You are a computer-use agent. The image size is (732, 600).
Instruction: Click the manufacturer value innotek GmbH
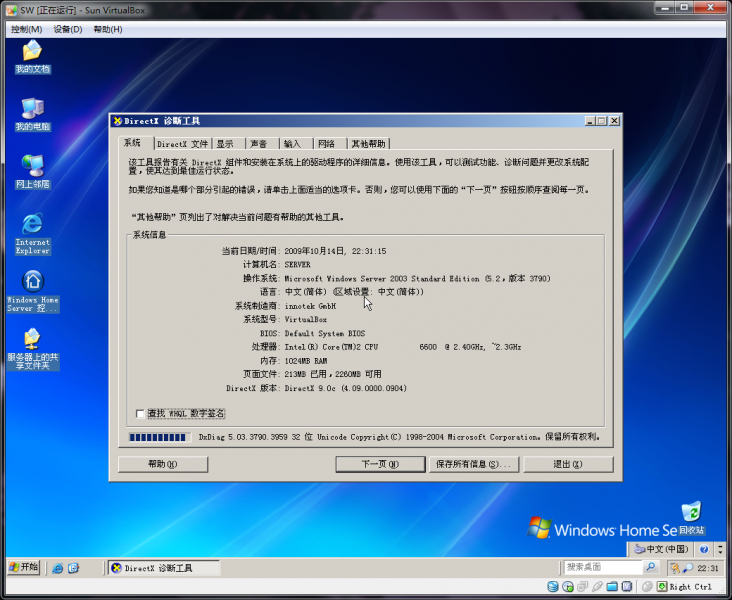point(310,306)
